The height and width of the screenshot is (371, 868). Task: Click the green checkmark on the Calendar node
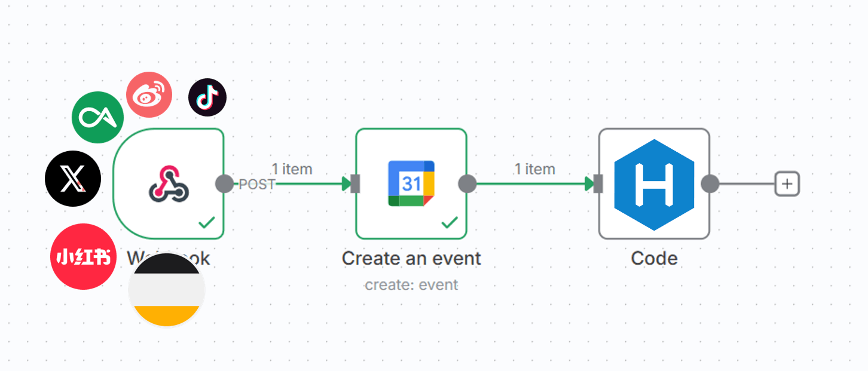450,223
